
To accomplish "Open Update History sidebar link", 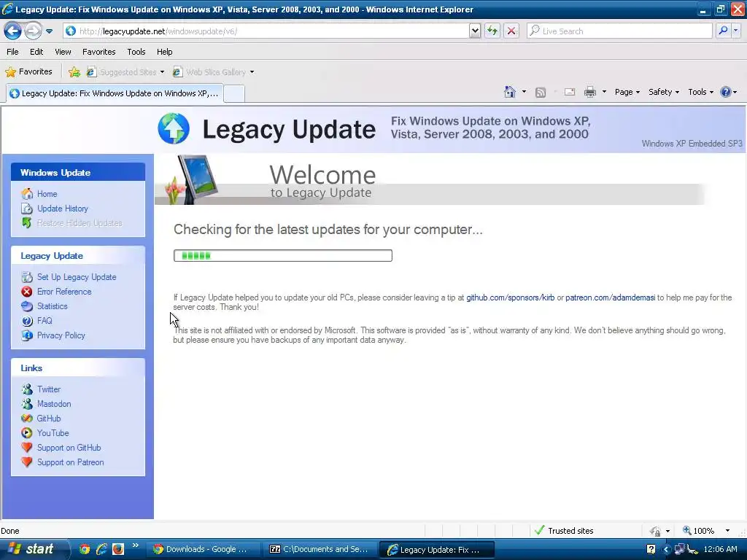I will click(63, 209).
